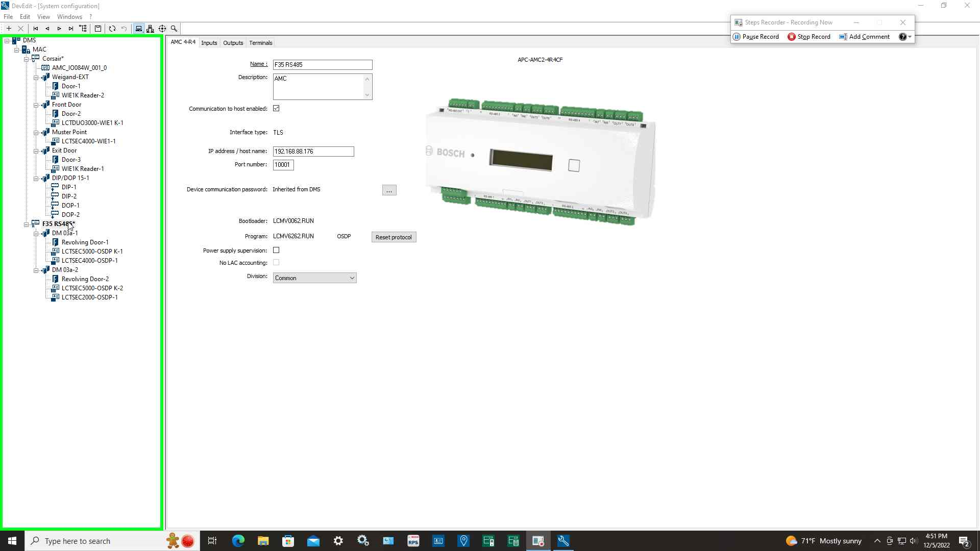Toggle the No LAC accounting checkbox

tap(276, 263)
